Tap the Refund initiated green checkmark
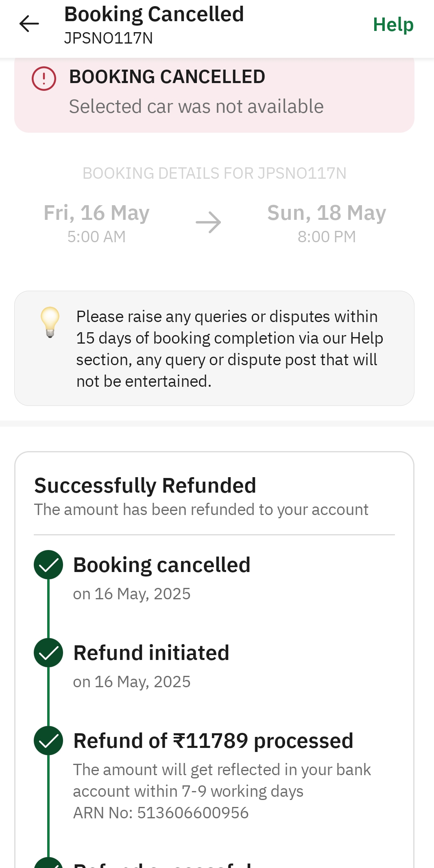 [x=48, y=653]
